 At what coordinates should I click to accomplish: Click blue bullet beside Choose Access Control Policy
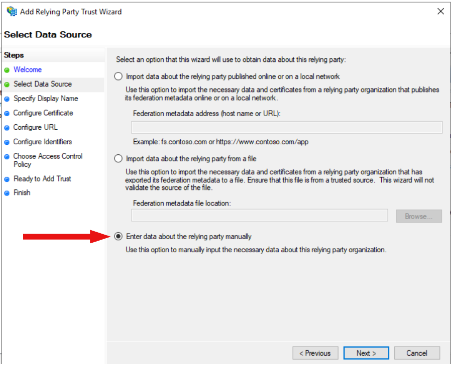pos(7,157)
